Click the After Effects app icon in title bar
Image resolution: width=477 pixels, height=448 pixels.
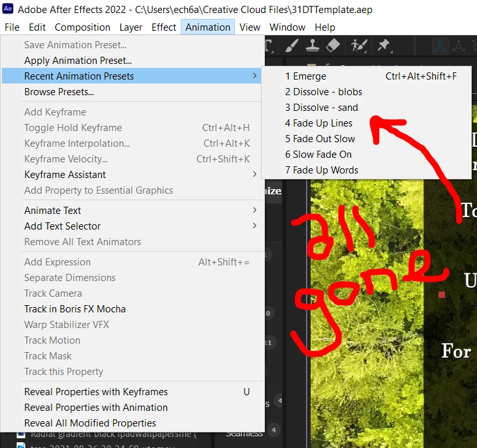tap(8, 8)
